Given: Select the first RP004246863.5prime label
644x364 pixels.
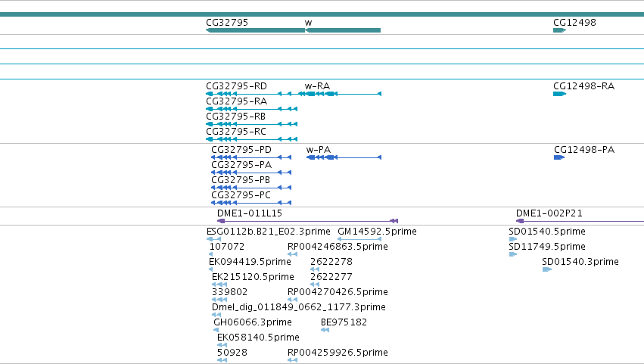Looking at the screenshot, I should 338,247.
